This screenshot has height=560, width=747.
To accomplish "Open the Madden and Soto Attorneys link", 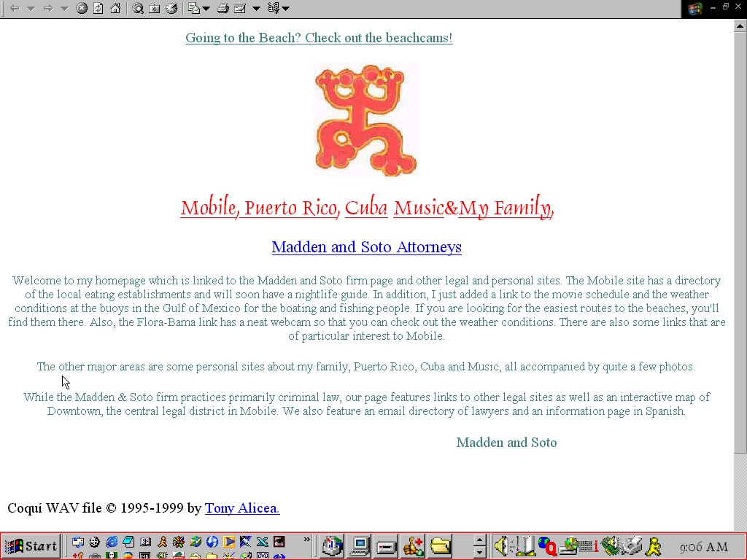I will click(x=366, y=247).
